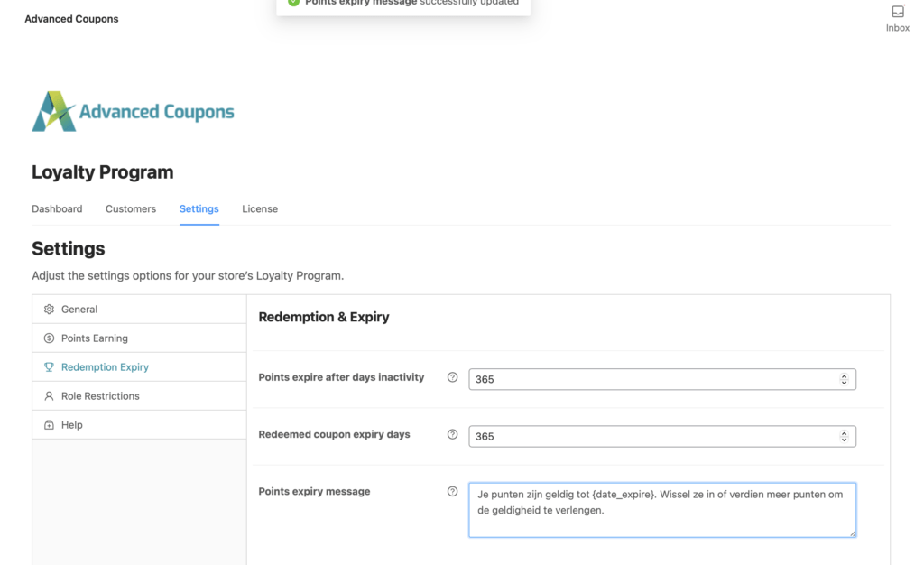This screenshot has height=565, width=924.
Task: Open the Customers tab
Action: pos(131,208)
